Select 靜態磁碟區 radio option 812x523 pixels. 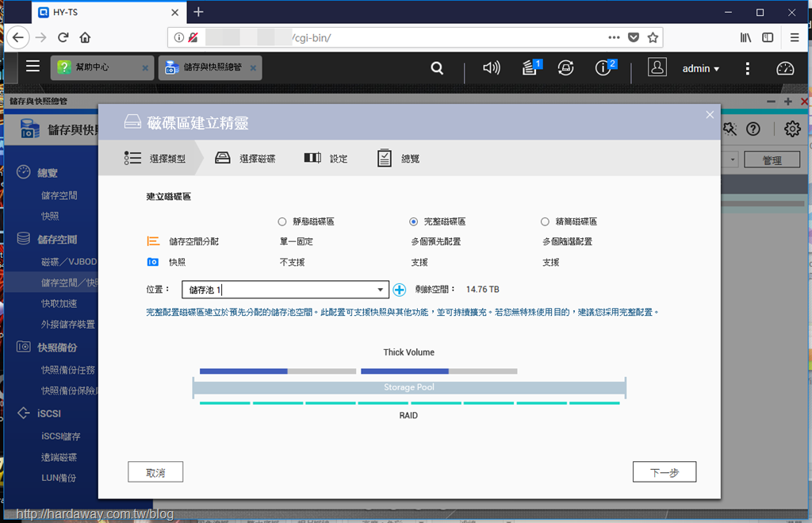coord(282,221)
